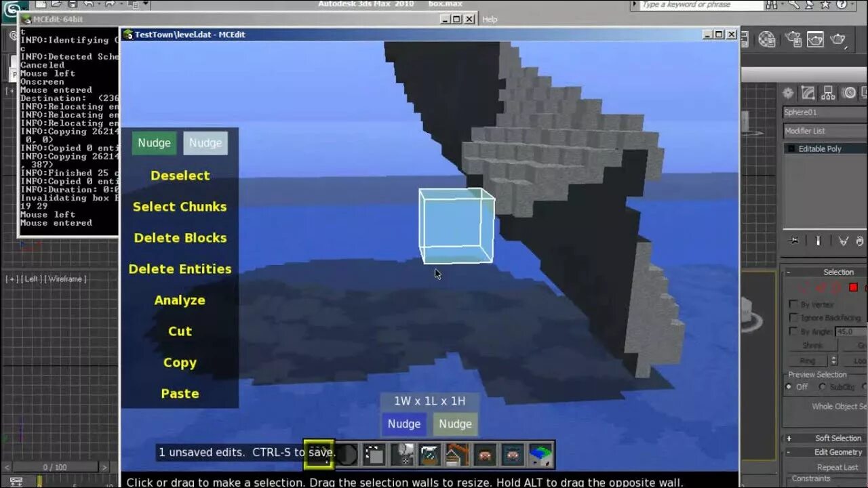This screenshot has width=868, height=488.
Task: Toggle the Editable Poly stack entry checkbox
Action: click(x=791, y=148)
